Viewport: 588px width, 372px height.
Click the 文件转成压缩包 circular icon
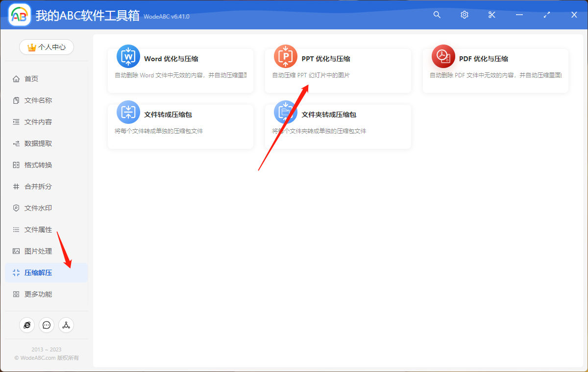tap(128, 112)
